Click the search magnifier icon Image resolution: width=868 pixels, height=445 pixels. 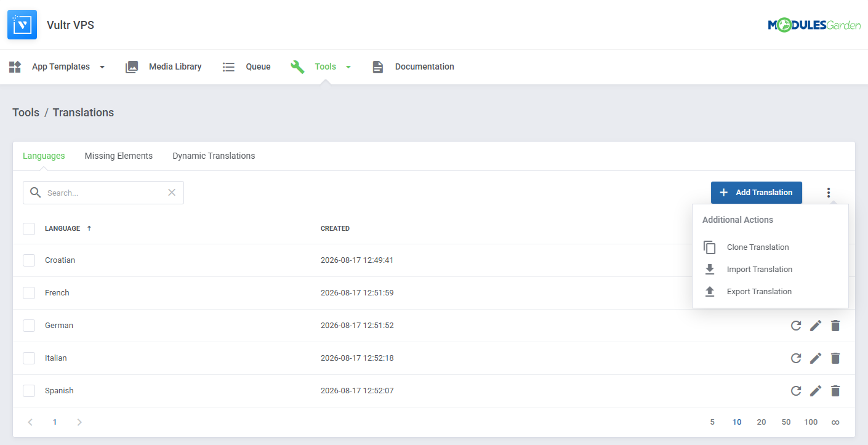(x=36, y=193)
